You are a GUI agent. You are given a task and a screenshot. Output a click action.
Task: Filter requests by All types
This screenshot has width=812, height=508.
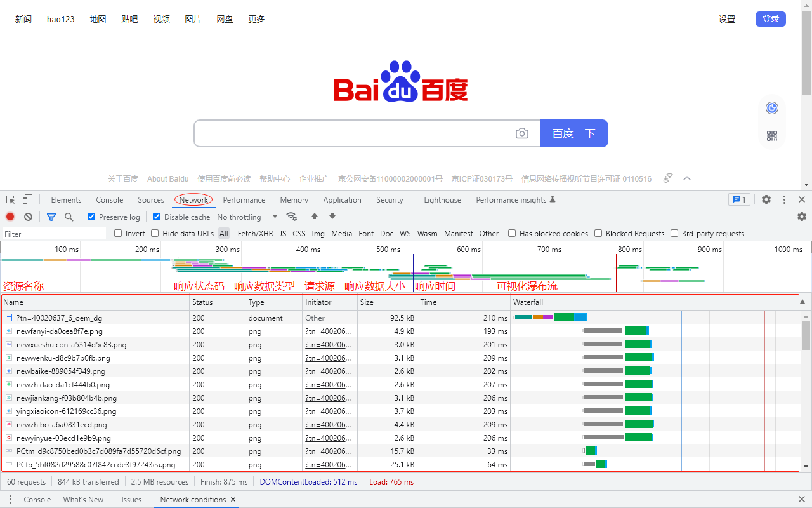click(224, 233)
